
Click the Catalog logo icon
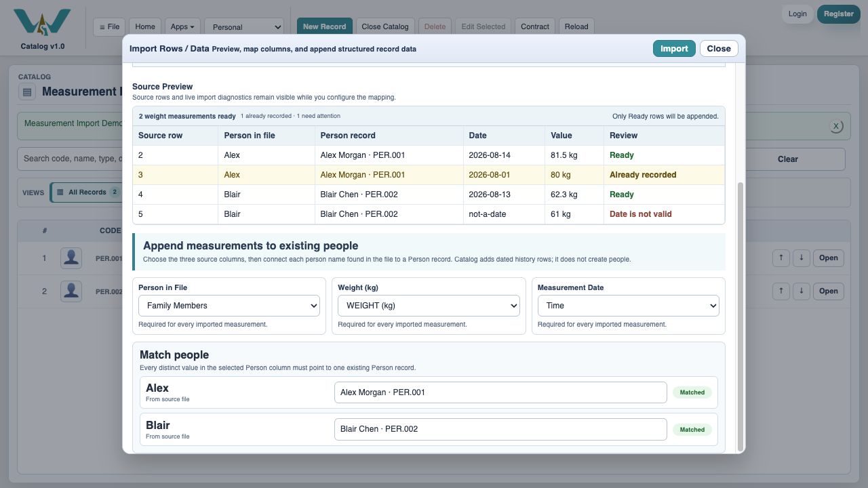point(42,23)
